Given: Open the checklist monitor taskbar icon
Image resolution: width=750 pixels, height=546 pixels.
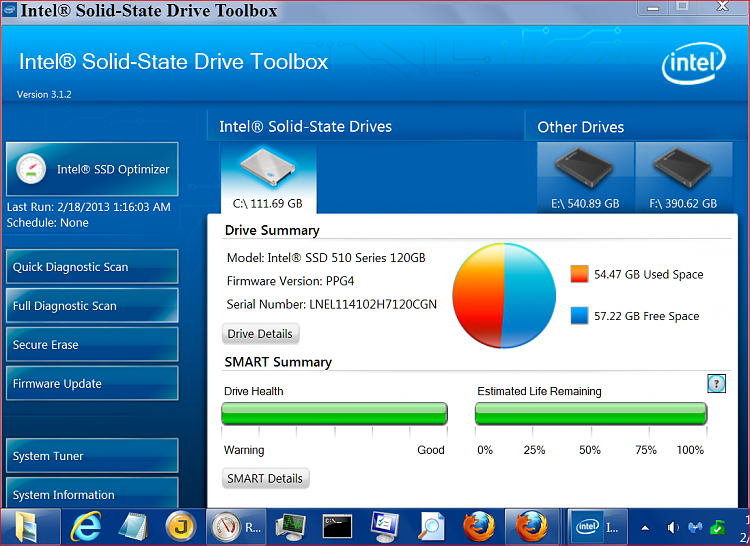Looking at the screenshot, I should point(385,527).
